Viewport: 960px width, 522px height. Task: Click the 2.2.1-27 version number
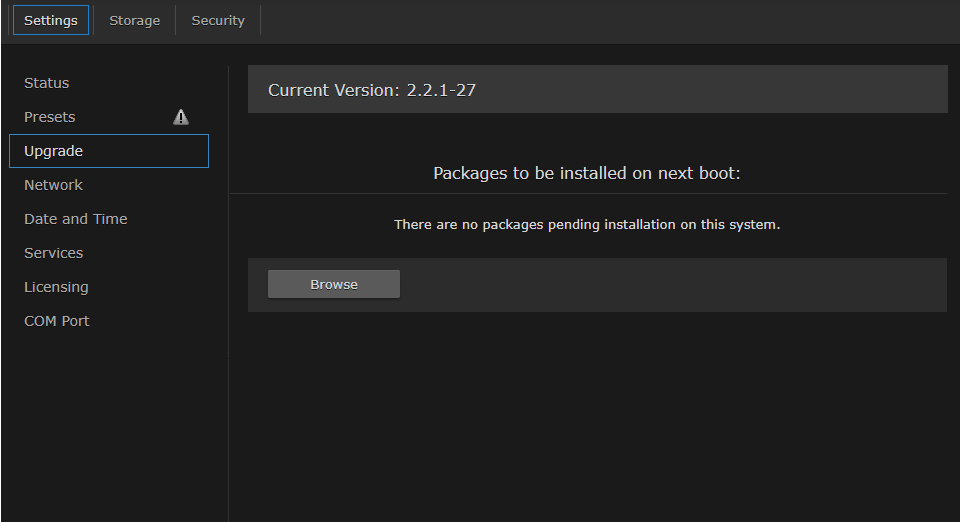[441, 90]
